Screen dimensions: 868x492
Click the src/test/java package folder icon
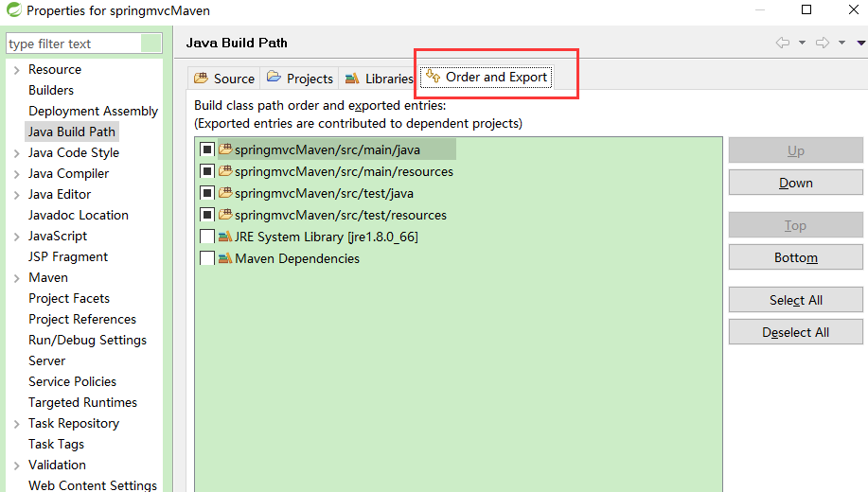point(225,193)
